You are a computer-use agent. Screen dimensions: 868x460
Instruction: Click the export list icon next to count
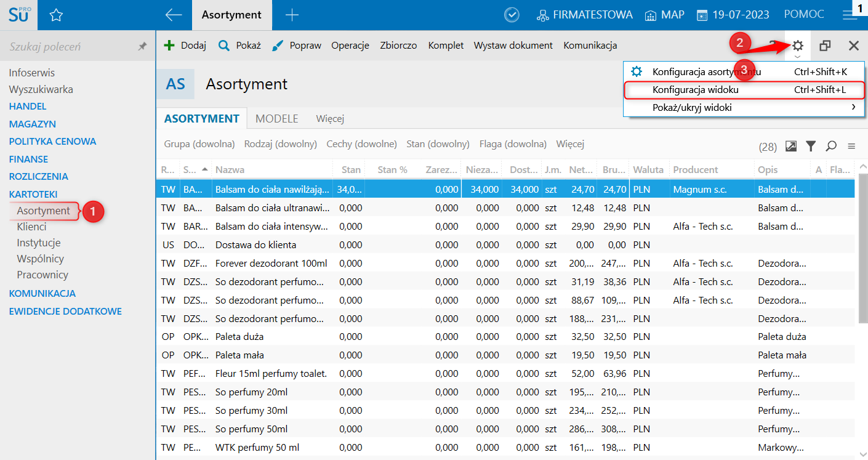pyautogui.click(x=791, y=146)
